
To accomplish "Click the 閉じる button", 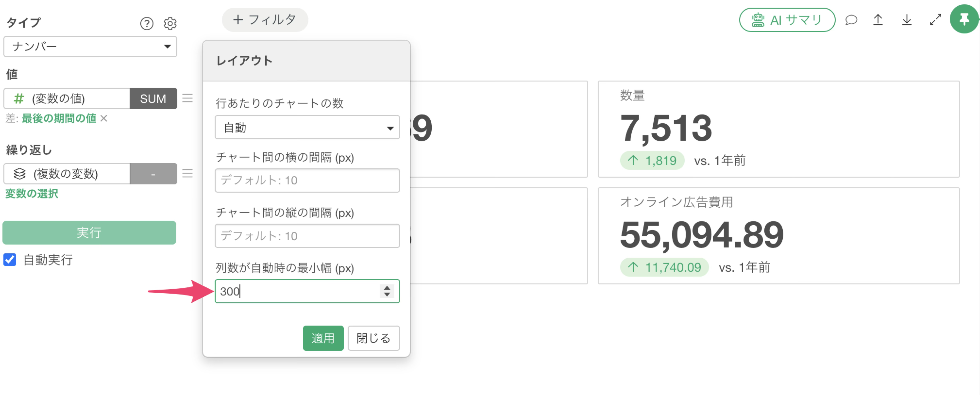I will tap(373, 338).
